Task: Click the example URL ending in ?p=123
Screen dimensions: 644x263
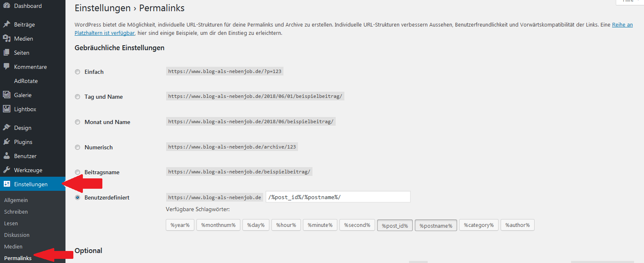Action: [225, 71]
